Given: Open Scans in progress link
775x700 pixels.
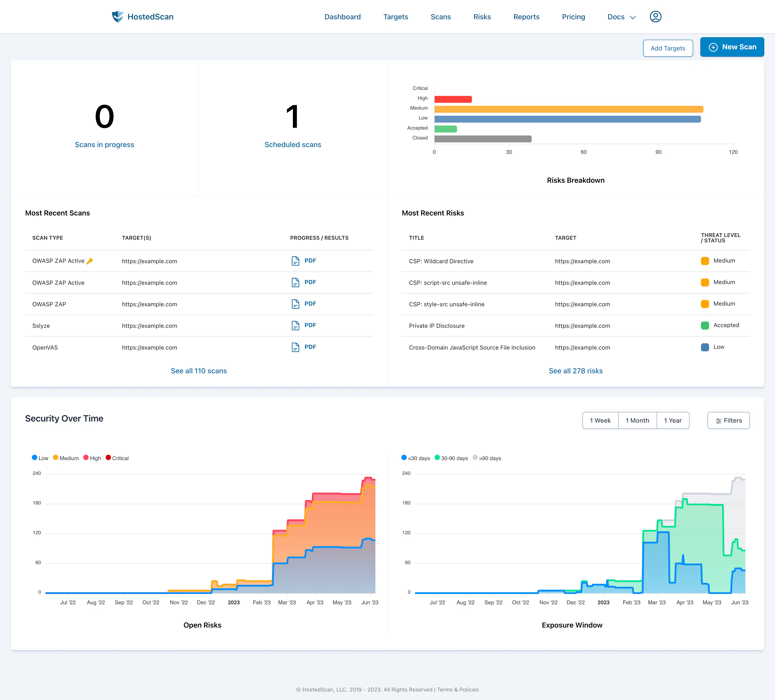Looking at the screenshot, I should pos(104,145).
